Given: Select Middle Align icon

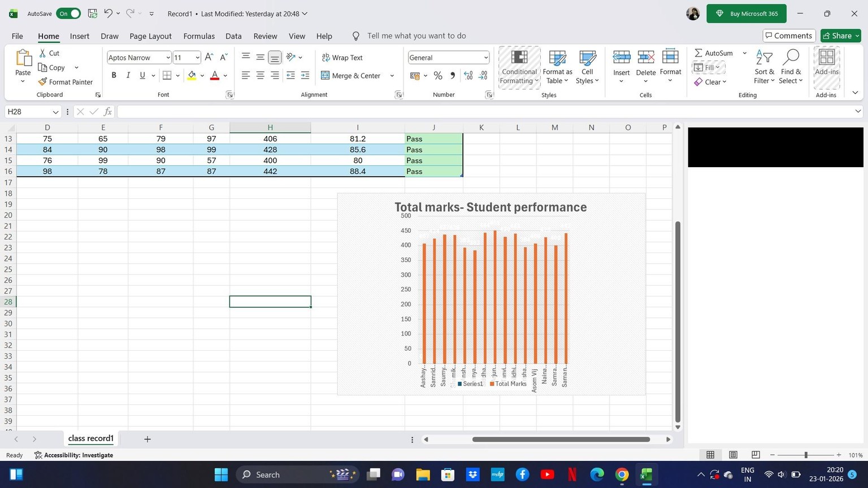Looking at the screenshot, I should [x=260, y=57].
